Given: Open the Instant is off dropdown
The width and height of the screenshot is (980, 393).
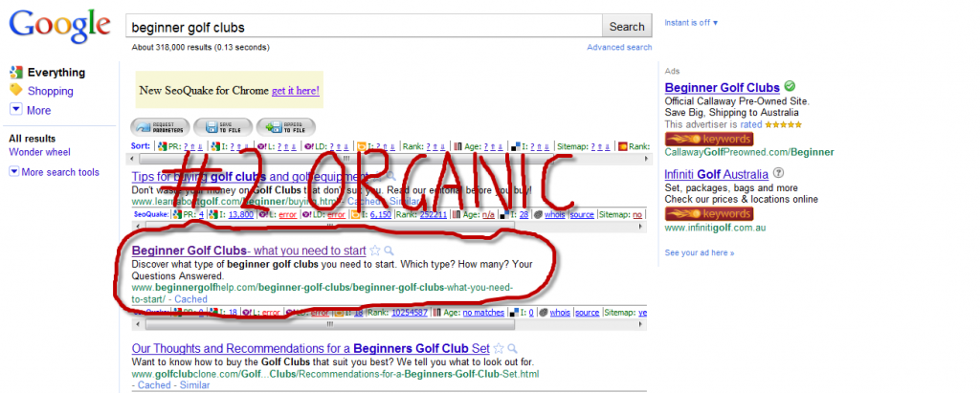Looking at the screenshot, I should tap(691, 23).
